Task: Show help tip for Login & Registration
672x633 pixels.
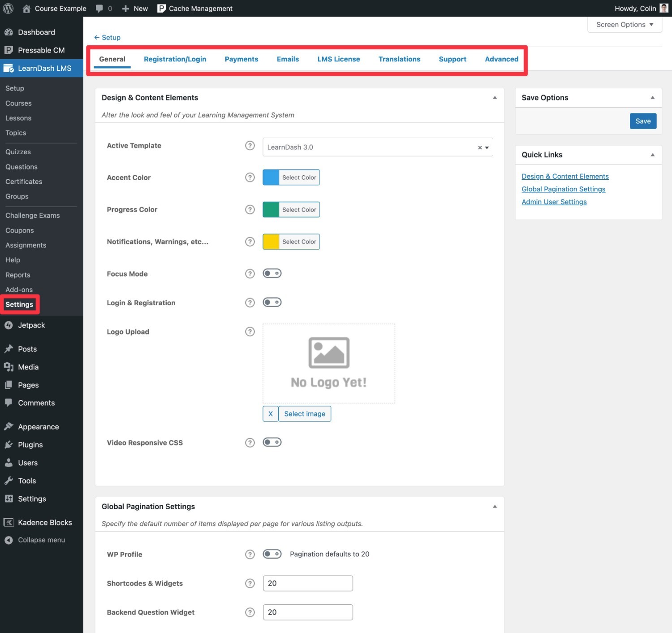Action: 250,303
